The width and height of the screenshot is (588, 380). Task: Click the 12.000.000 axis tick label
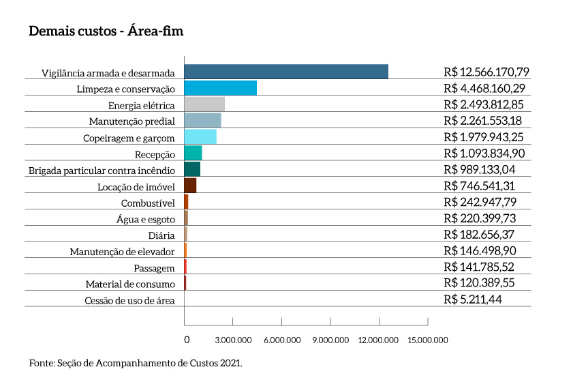pyautogui.click(x=379, y=339)
